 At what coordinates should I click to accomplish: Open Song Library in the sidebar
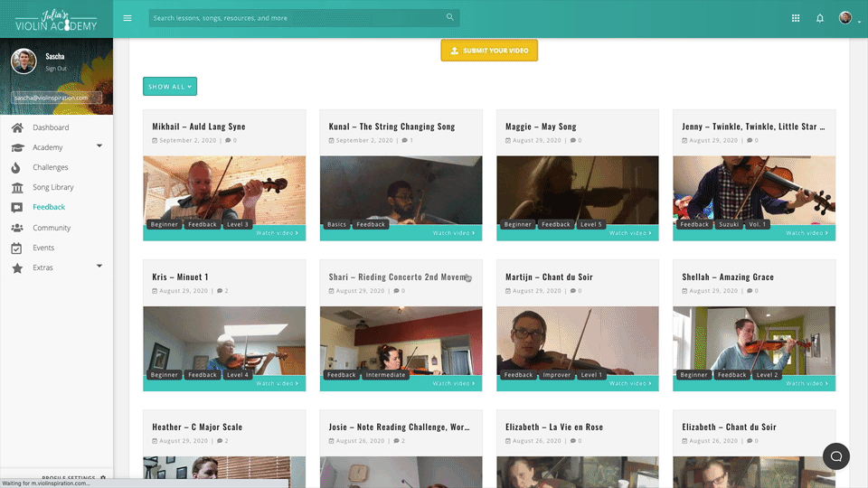53,188
